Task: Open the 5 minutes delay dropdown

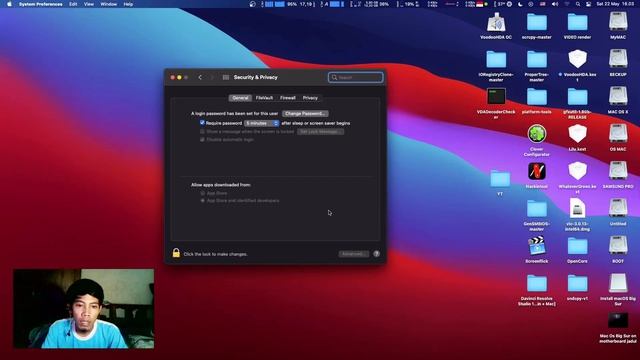Action: (262, 123)
